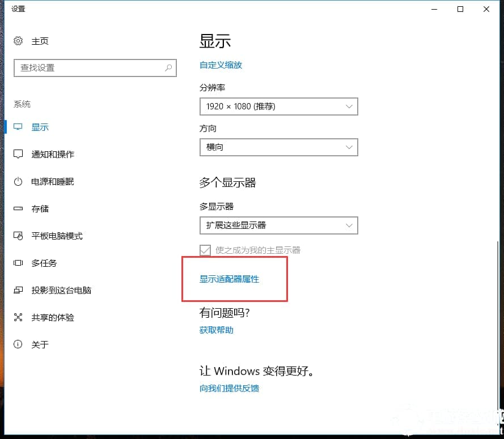Open 自定义缩放 scaling settings
Image resolution: width=504 pixels, height=439 pixels.
(221, 65)
